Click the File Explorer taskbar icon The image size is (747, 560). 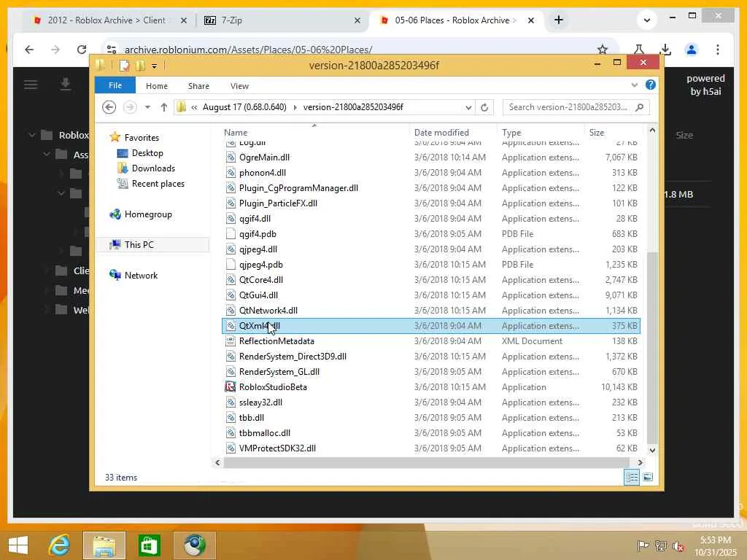(x=104, y=545)
